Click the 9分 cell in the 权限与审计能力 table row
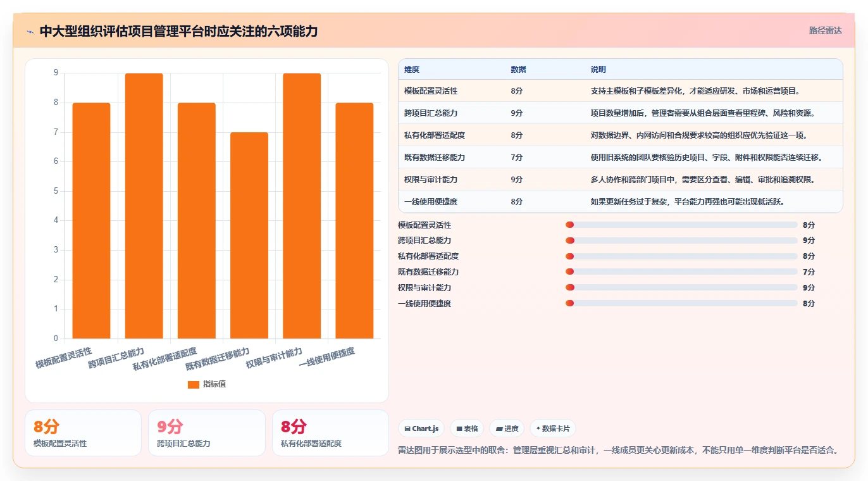868x481 pixels. [517, 180]
